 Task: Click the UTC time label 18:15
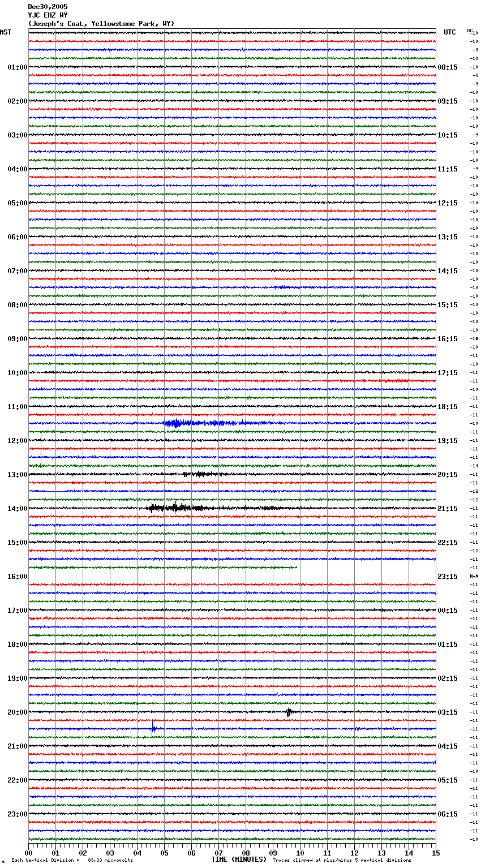(x=448, y=407)
